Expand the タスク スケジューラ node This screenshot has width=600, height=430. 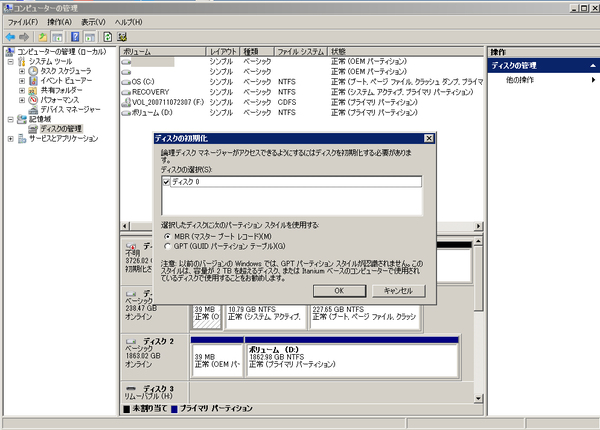[22, 71]
